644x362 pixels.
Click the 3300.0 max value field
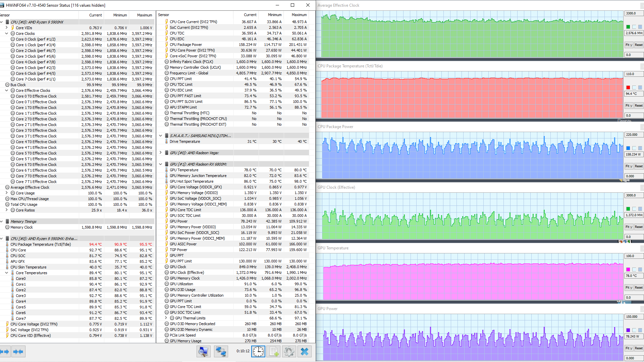(633, 13)
